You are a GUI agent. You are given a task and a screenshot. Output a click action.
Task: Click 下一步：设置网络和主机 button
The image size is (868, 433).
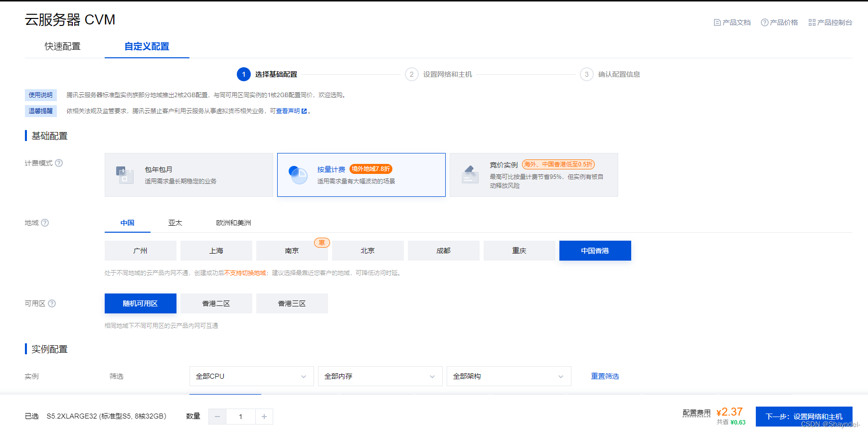pyautogui.click(x=804, y=417)
